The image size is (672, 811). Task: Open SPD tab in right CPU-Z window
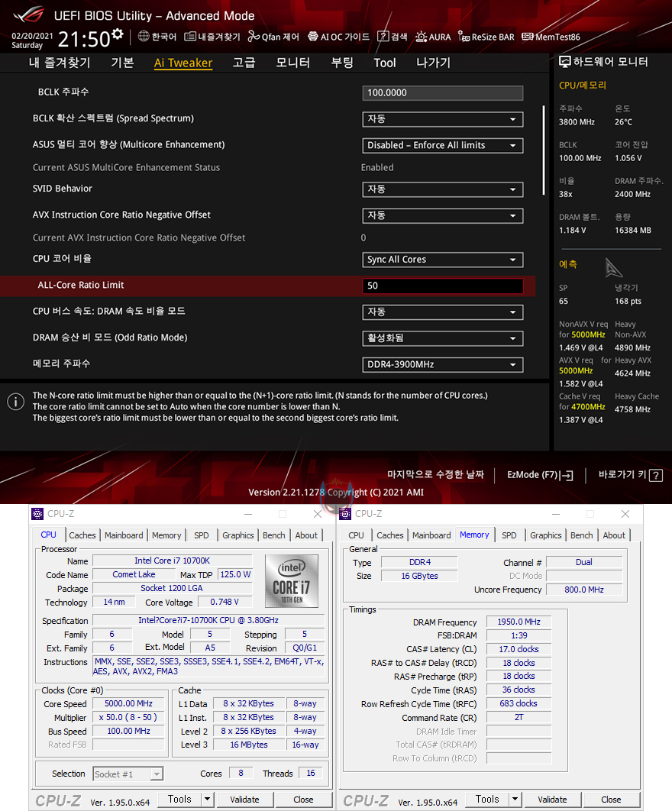pos(509,535)
